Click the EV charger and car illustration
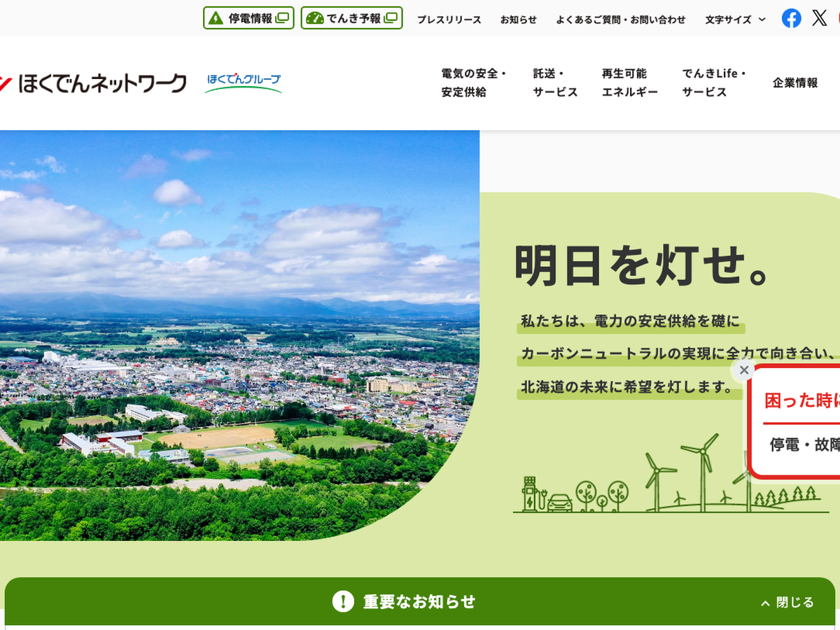Image resolution: width=840 pixels, height=630 pixels. tap(547, 494)
